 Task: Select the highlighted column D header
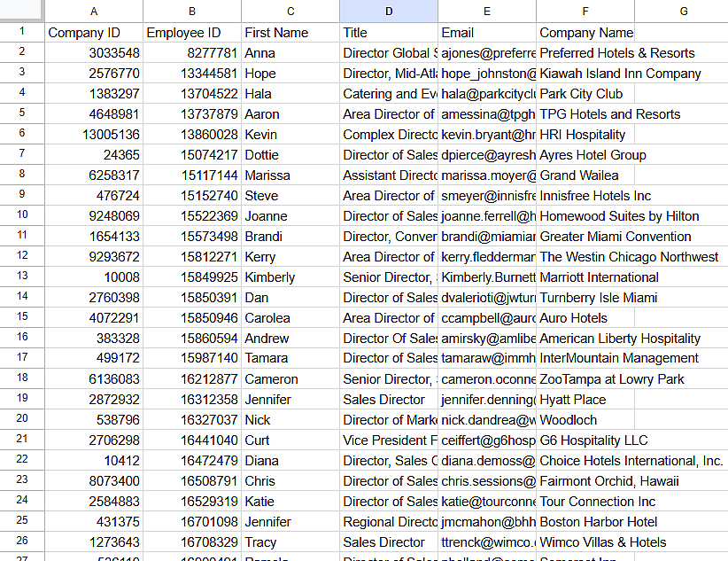click(x=388, y=12)
